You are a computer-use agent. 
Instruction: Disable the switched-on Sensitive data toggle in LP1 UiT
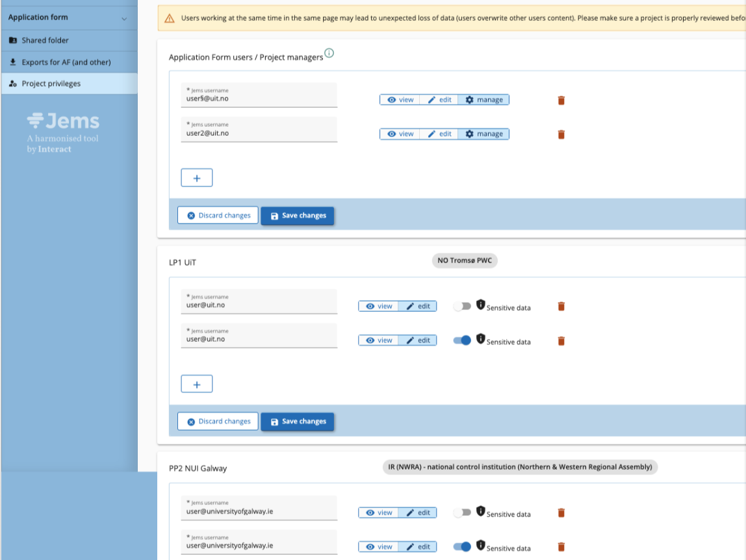point(462,340)
